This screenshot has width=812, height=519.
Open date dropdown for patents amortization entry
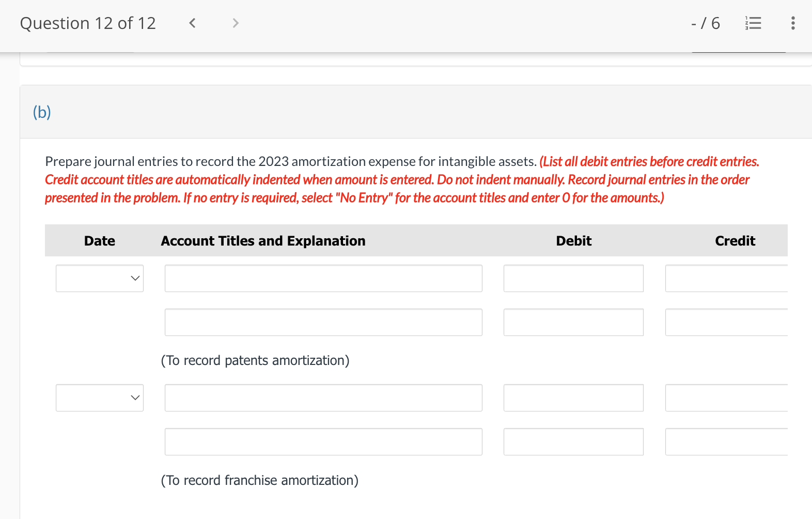(x=100, y=278)
